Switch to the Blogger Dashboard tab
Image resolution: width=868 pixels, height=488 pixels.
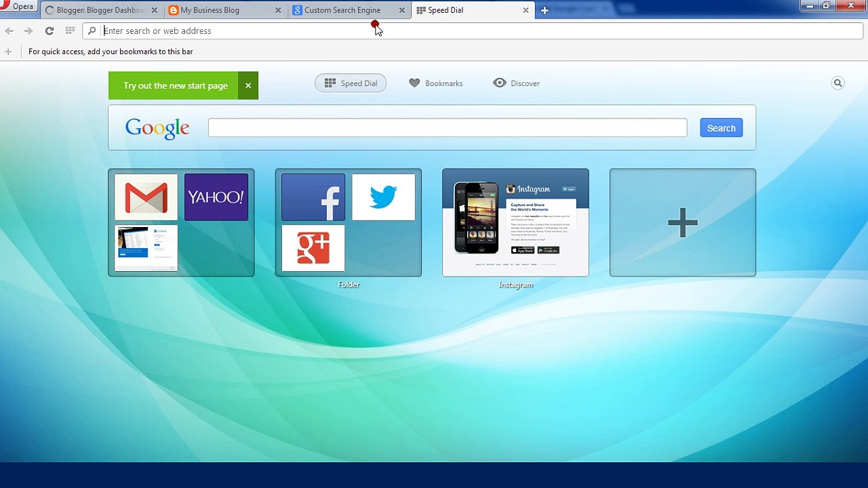pyautogui.click(x=100, y=10)
